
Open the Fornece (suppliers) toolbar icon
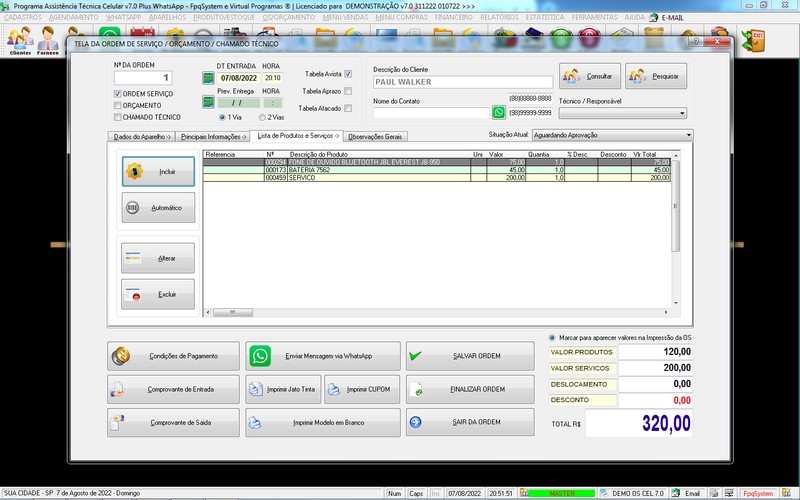(48, 40)
